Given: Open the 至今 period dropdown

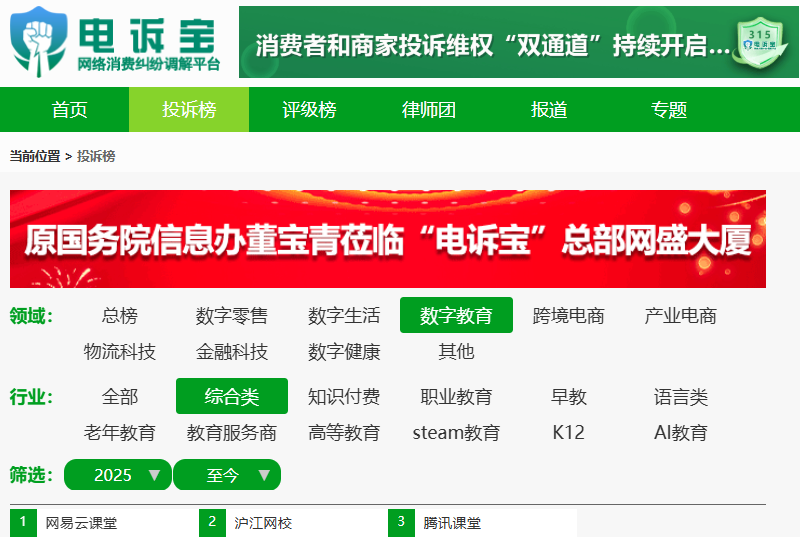Looking at the screenshot, I should pyautogui.click(x=227, y=475).
